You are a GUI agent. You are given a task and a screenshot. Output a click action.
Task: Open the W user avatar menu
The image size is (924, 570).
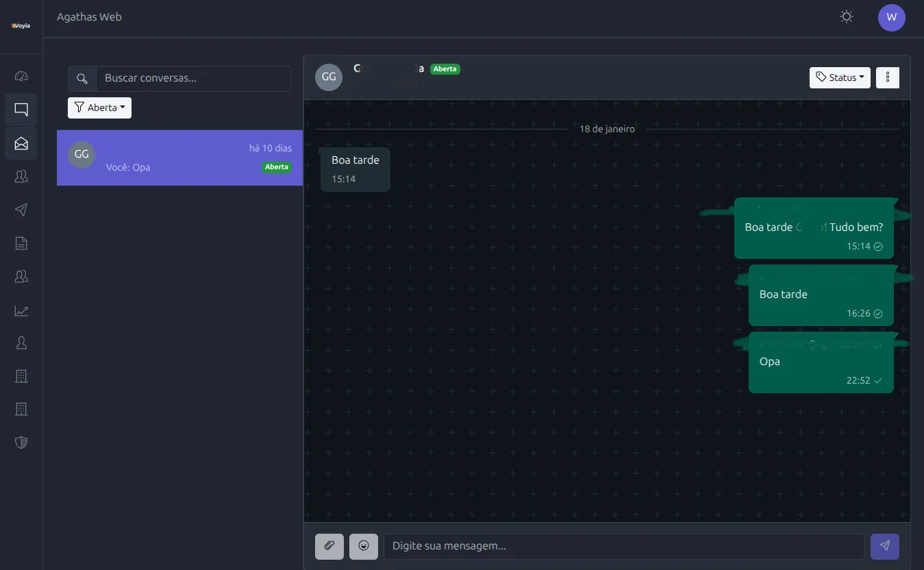[x=891, y=18]
